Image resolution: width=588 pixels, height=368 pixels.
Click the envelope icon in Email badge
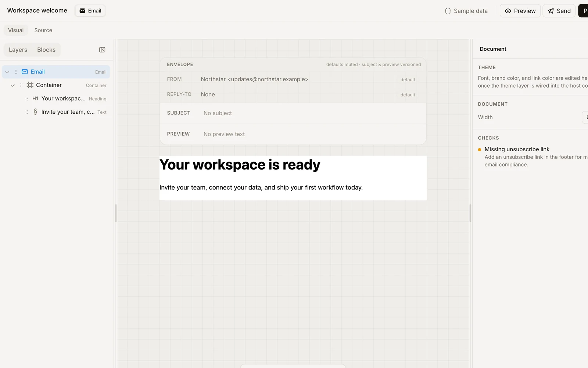tap(82, 11)
